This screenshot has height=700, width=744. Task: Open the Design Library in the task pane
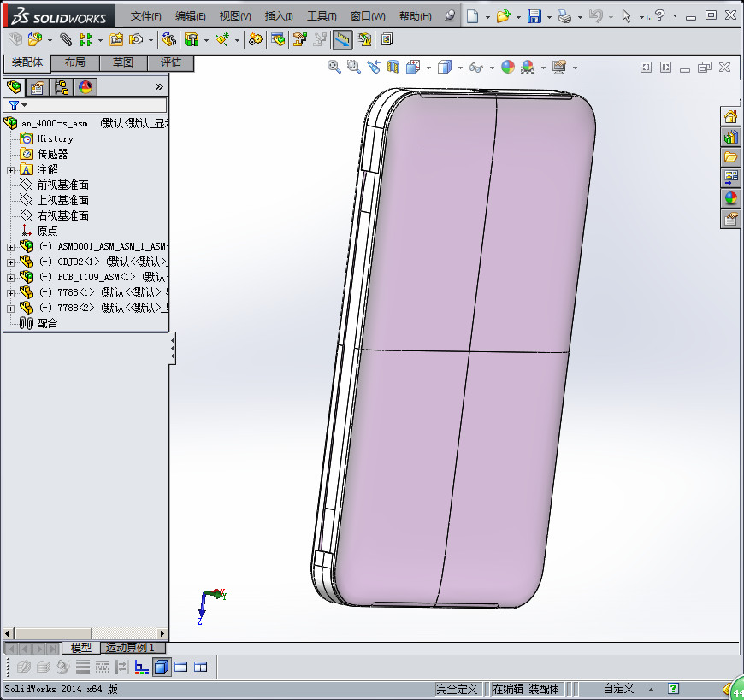click(731, 137)
